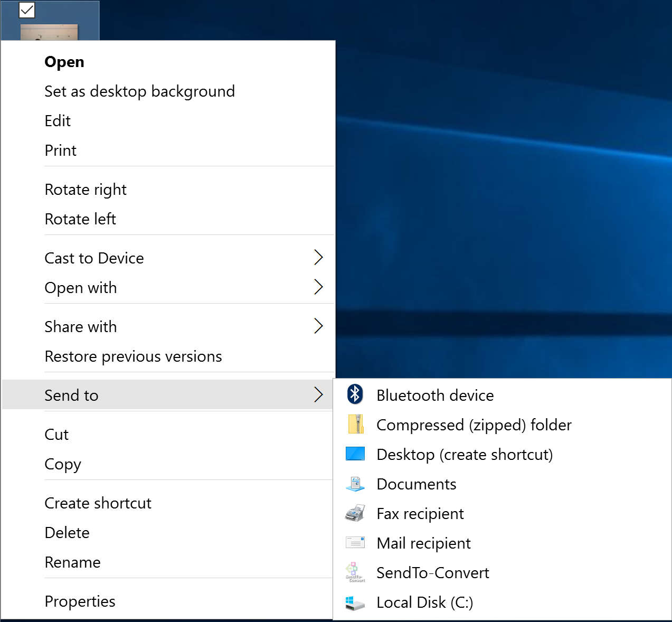Click the Bluetooth device icon
The height and width of the screenshot is (622, 672).
pyautogui.click(x=355, y=394)
